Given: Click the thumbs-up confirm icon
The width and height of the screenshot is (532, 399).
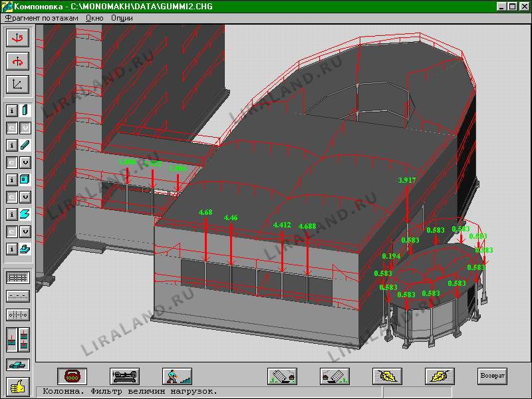Looking at the screenshot, I should pos(17,385).
